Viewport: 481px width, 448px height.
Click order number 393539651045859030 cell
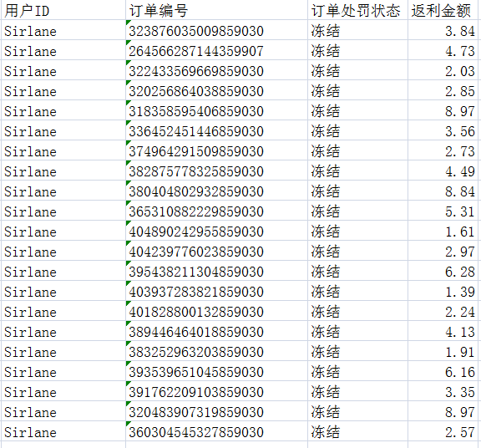click(x=216, y=371)
